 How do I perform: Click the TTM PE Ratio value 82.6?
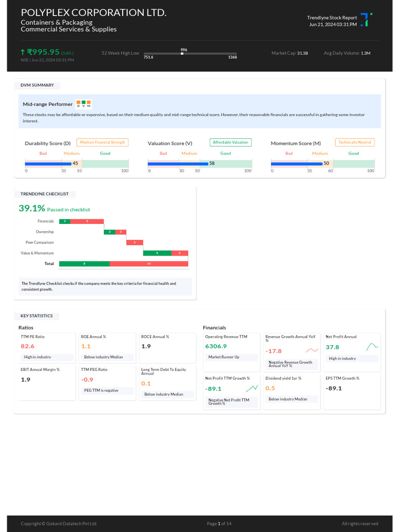coord(28,347)
